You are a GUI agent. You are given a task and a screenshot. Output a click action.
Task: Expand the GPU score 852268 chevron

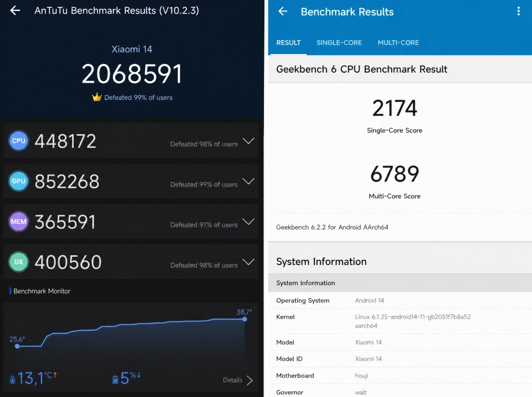(248, 181)
